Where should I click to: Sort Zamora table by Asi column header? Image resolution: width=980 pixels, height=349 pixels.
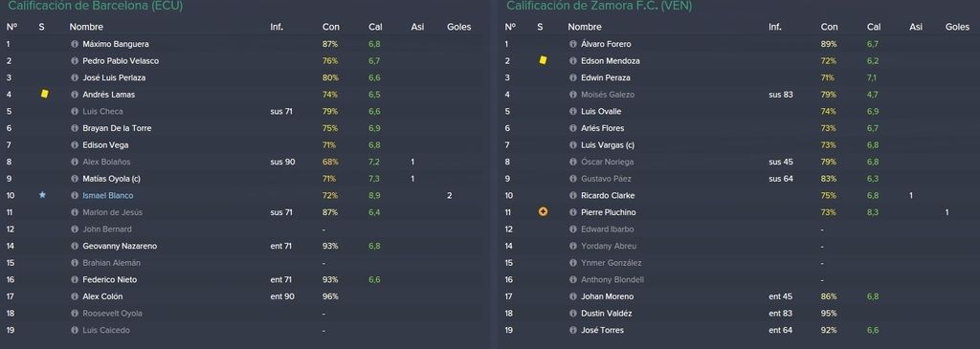[x=916, y=27]
